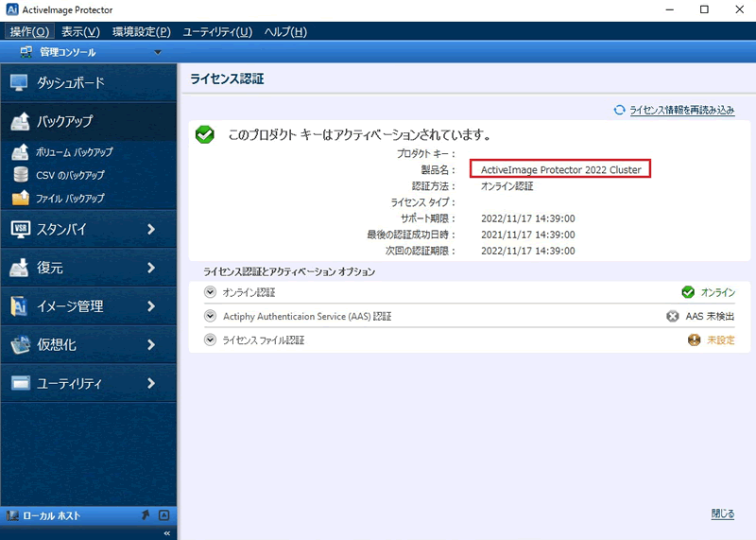Viewport: 756px width, 540px height.
Task: Click the Standby VSR icon
Action: click(x=20, y=229)
